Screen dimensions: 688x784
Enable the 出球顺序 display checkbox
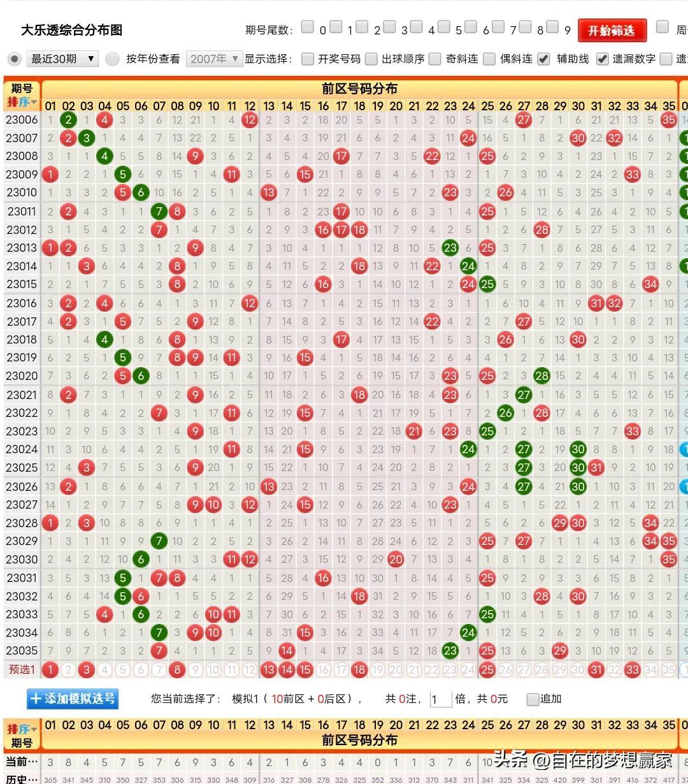371,59
